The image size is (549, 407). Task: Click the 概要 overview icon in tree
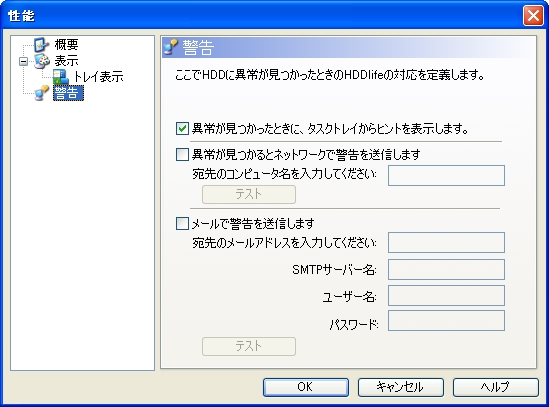pos(41,44)
